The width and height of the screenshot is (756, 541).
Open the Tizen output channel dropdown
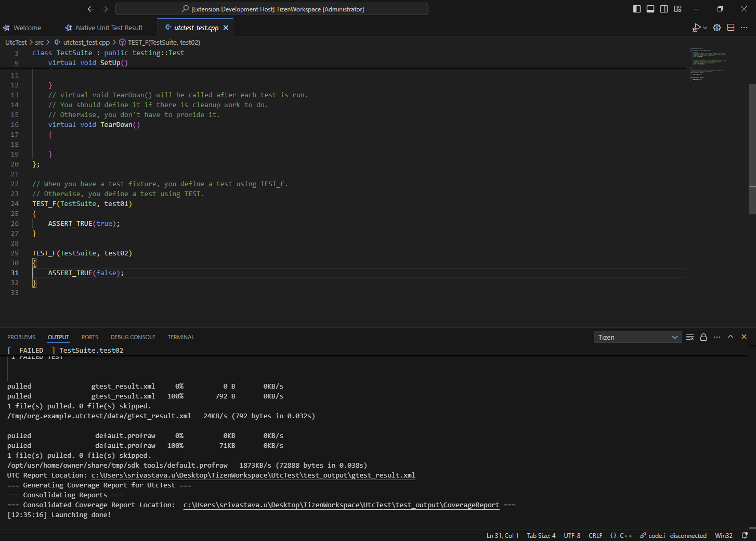pyautogui.click(x=637, y=337)
